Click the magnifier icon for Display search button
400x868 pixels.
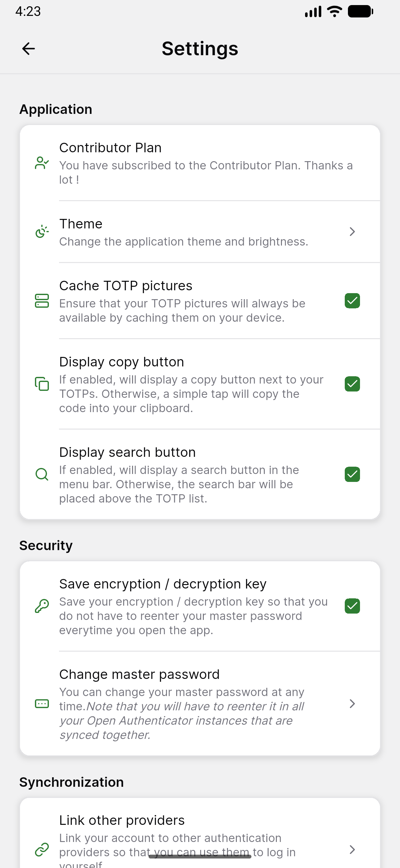click(42, 474)
